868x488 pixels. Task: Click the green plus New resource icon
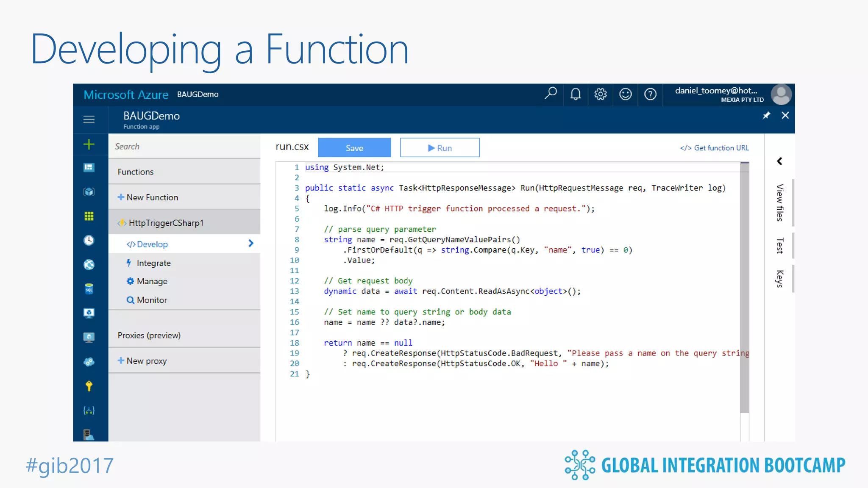point(89,144)
